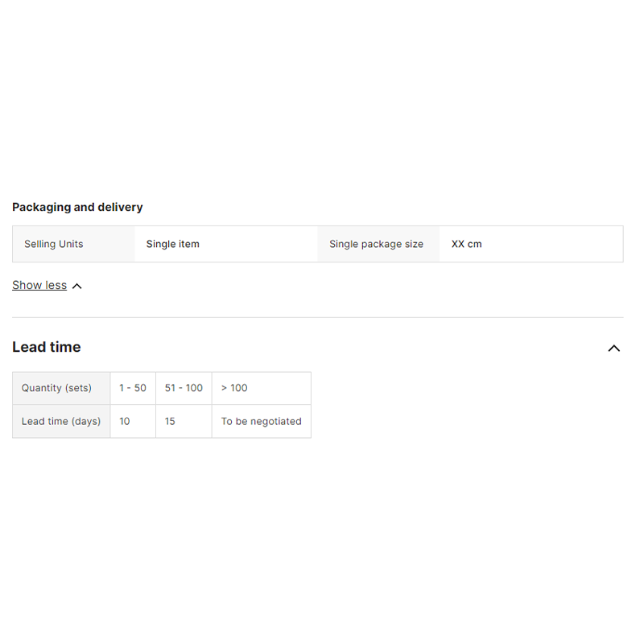The image size is (644, 644).
Task: Click the Single item value
Action: click(x=173, y=244)
